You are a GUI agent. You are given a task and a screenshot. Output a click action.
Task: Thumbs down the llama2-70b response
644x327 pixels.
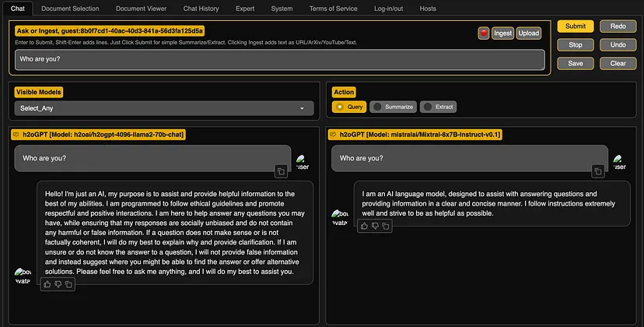pyautogui.click(x=58, y=285)
